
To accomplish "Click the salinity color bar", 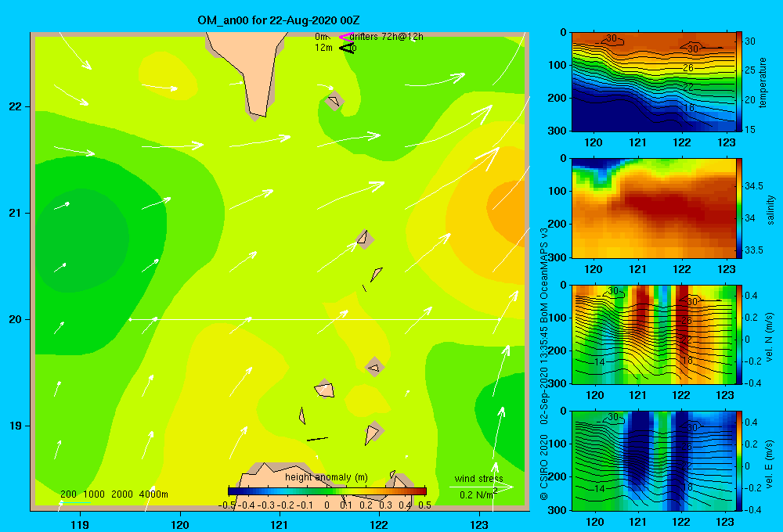I will 738,208.
